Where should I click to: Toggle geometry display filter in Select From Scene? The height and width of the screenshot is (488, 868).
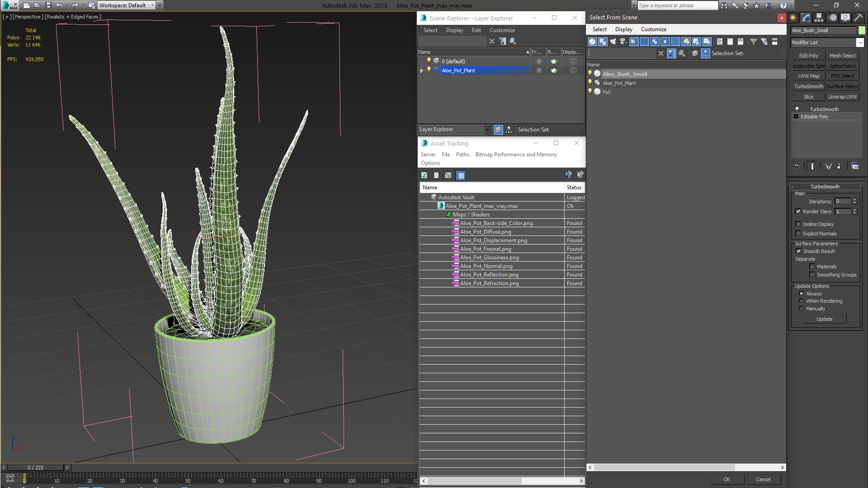point(592,42)
